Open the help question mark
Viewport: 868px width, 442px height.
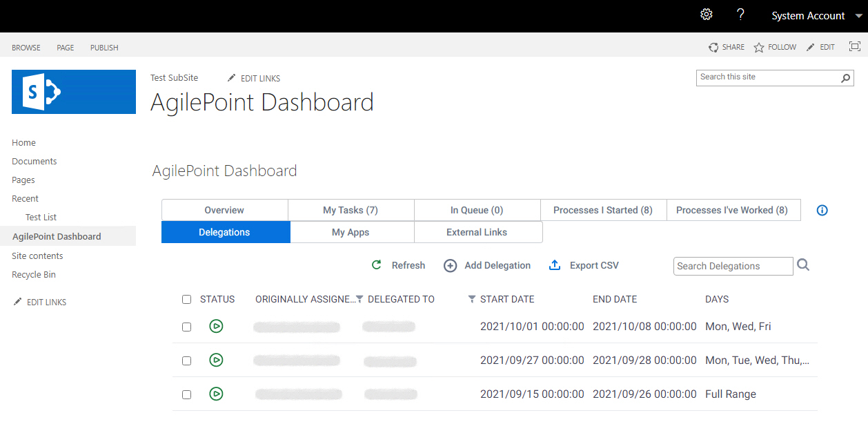tap(740, 15)
